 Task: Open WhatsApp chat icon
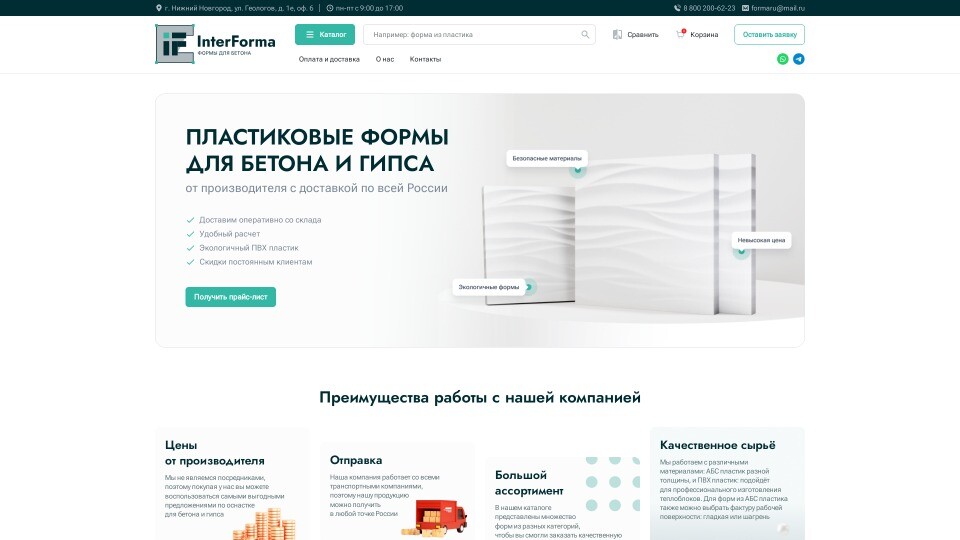(x=782, y=59)
